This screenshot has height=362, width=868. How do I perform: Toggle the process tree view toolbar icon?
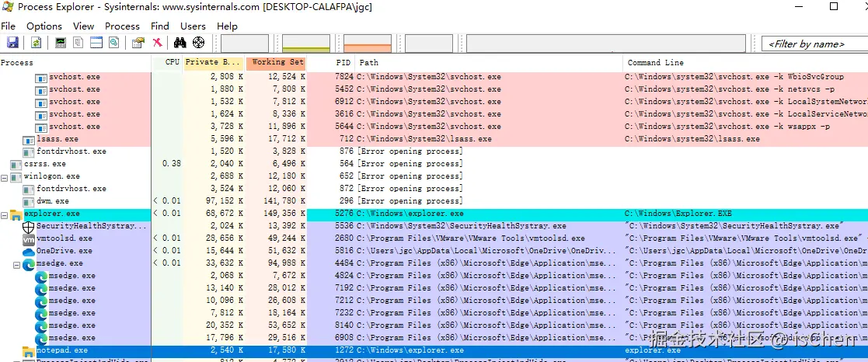pyautogui.click(x=78, y=43)
